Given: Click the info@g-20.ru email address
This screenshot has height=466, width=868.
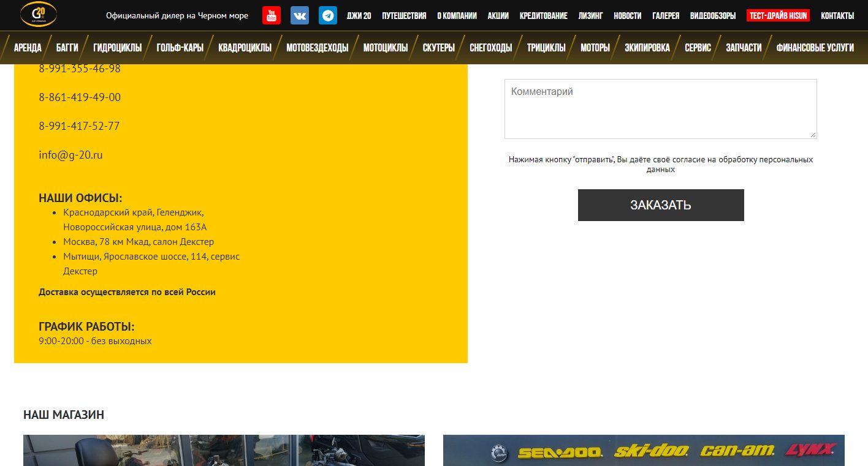Looking at the screenshot, I should 70,155.
